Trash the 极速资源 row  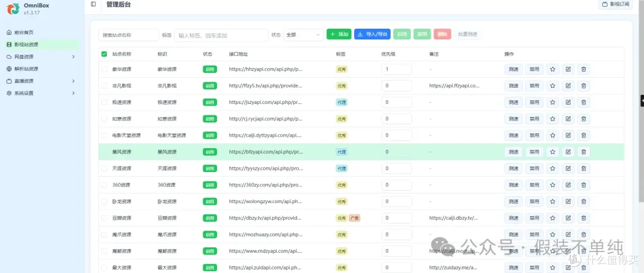click(584, 102)
